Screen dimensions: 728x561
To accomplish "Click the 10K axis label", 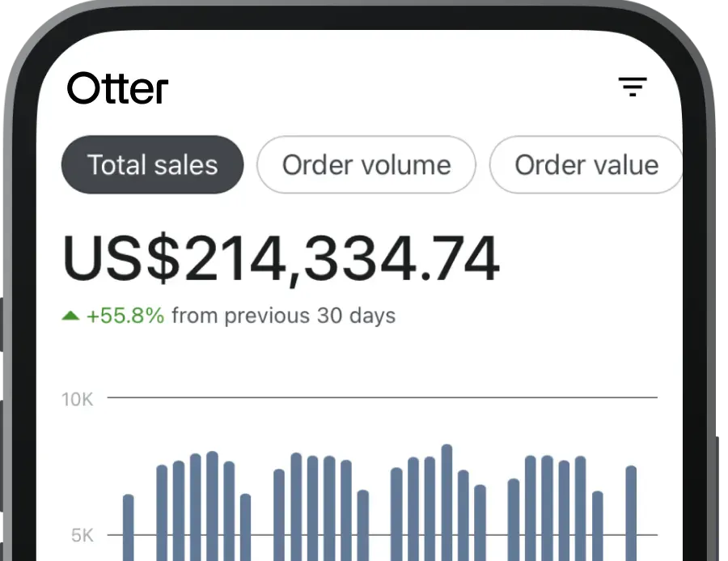I will [77, 399].
